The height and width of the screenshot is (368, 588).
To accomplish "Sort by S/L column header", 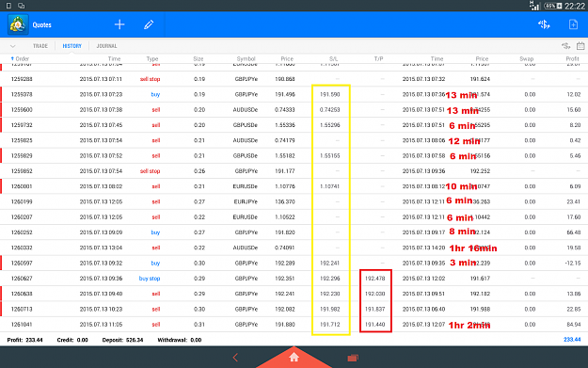I will 333,58.
